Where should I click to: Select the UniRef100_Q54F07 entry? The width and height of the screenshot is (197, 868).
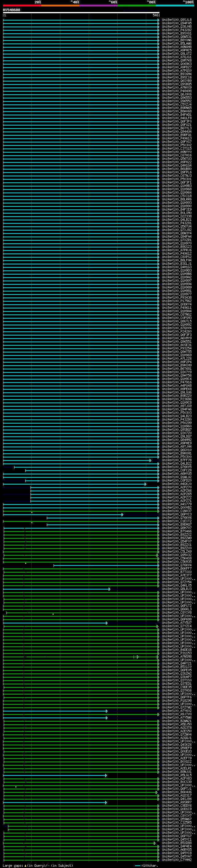(x=176, y=541)
